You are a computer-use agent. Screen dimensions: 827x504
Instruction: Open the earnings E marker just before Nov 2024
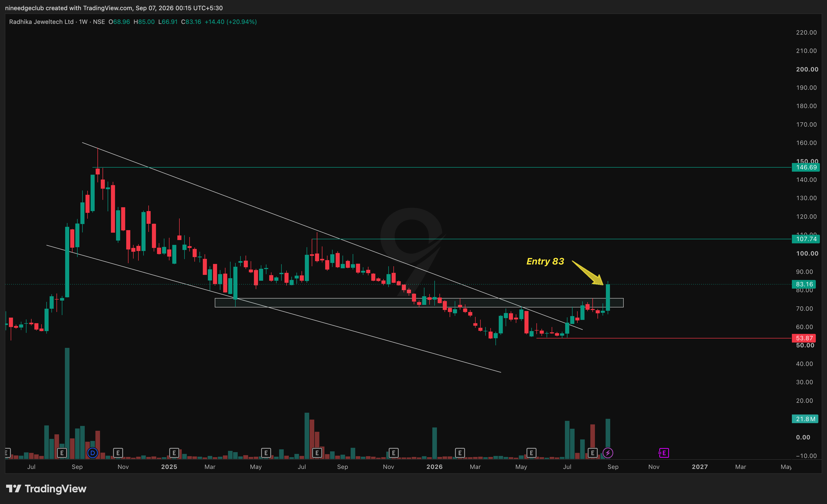(118, 453)
